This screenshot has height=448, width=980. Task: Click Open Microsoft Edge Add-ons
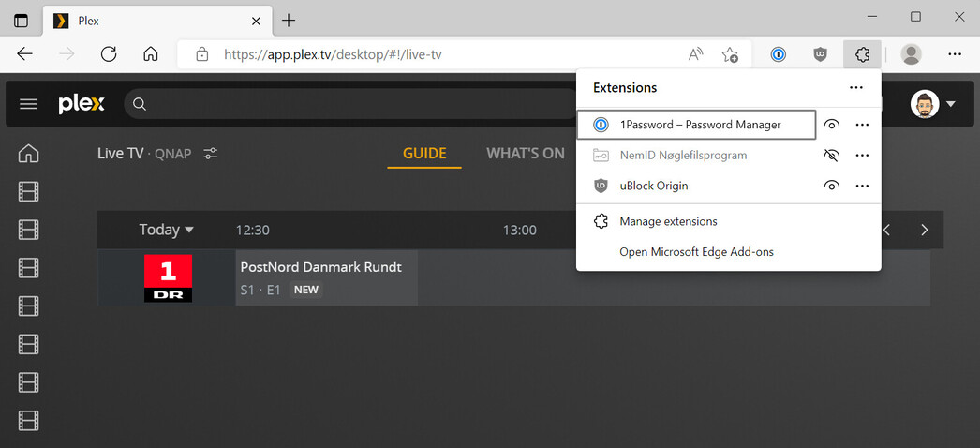point(728,252)
